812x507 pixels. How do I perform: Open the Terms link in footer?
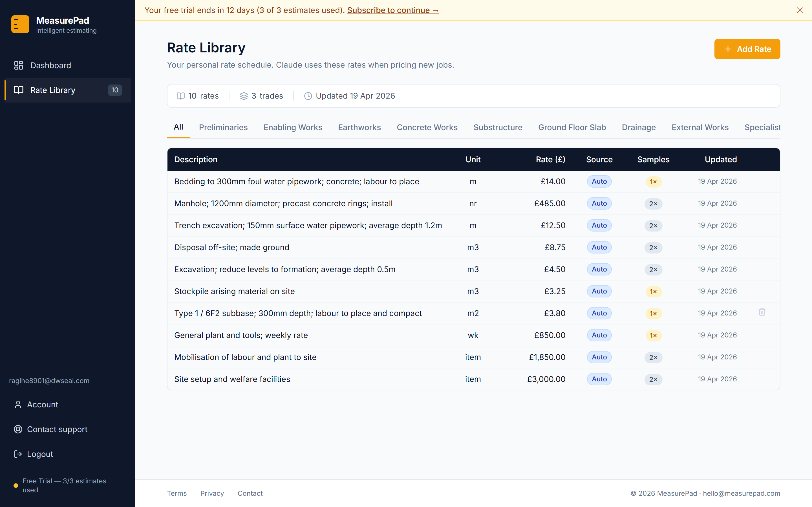pyautogui.click(x=177, y=493)
